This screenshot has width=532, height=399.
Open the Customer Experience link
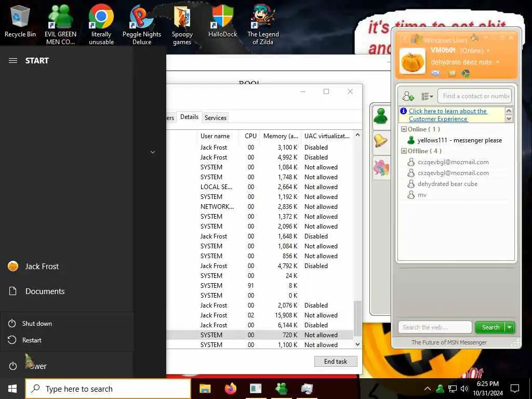pyautogui.click(x=448, y=115)
